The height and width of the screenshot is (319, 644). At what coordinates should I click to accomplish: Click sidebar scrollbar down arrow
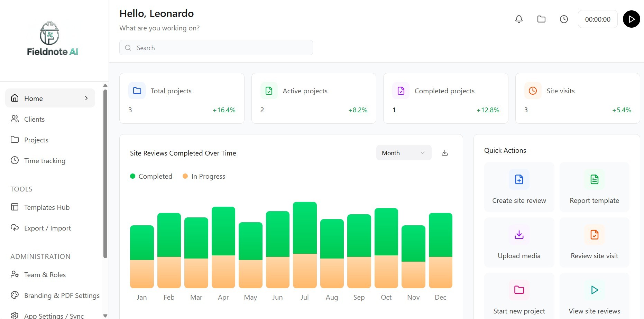[105, 316]
